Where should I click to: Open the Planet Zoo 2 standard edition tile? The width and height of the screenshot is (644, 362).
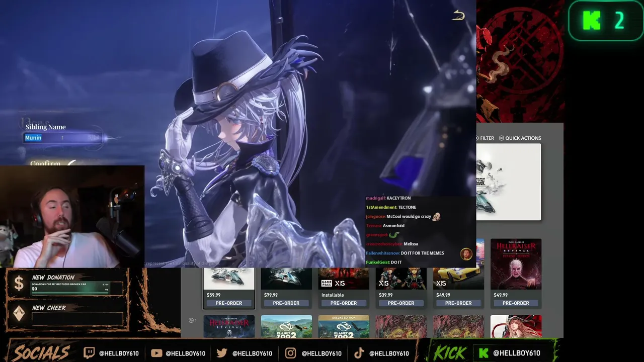pyautogui.click(x=286, y=326)
